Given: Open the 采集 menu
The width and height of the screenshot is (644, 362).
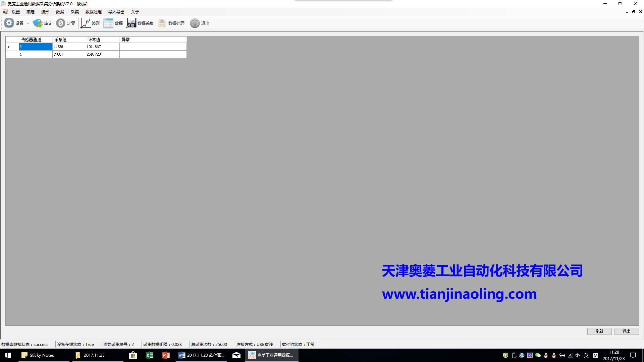Looking at the screenshot, I should (x=75, y=12).
